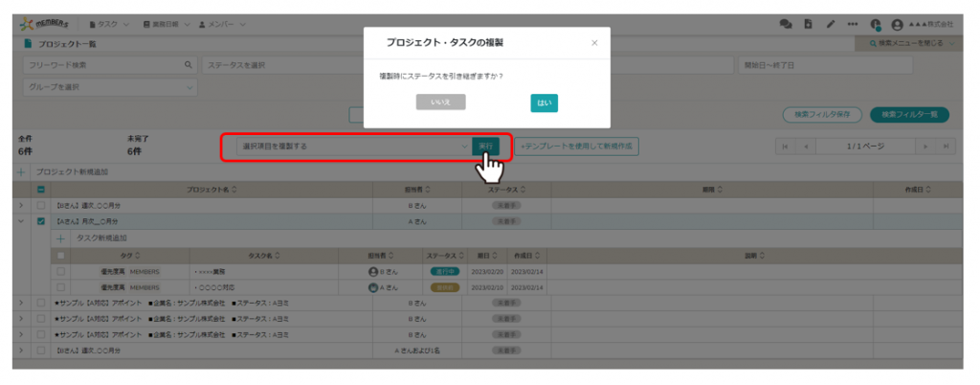Open the タスク menu in top navigation

(x=110, y=24)
